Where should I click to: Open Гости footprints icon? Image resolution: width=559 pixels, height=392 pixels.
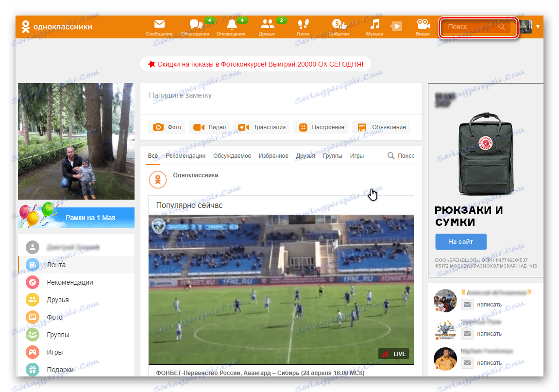303,24
